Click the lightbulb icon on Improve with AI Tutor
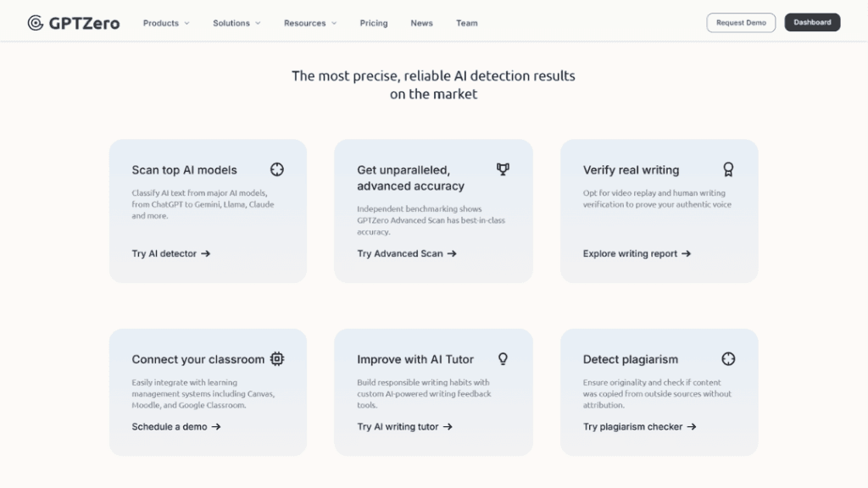Viewport: 868px width, 488px height. pos(503,358)
